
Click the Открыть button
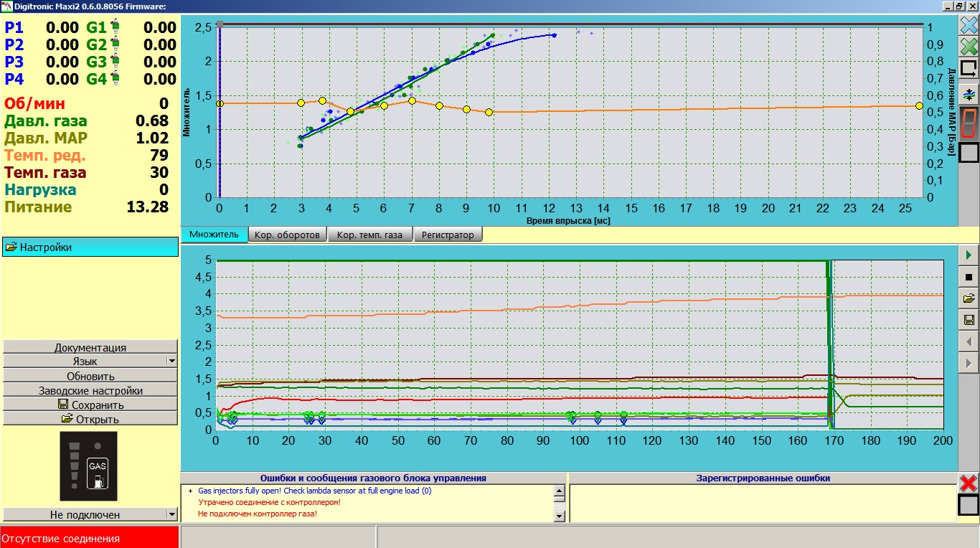[x=90, y=419]
